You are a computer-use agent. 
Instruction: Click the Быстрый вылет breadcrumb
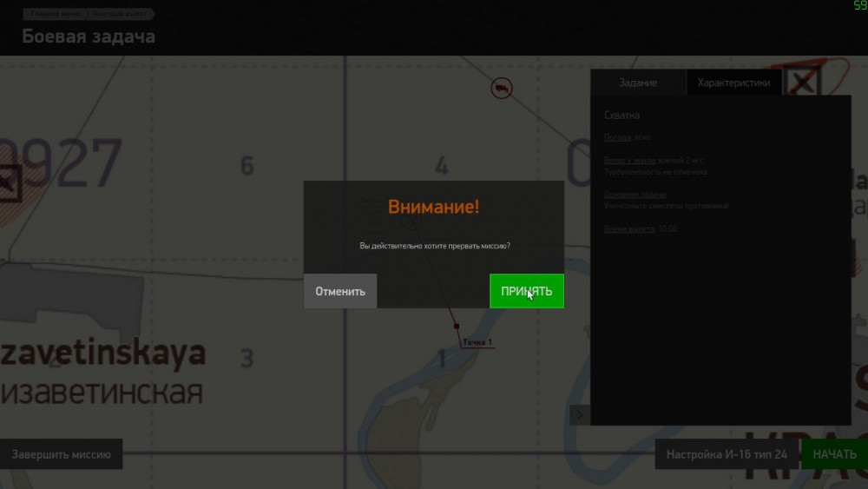(x=120, y=13)
